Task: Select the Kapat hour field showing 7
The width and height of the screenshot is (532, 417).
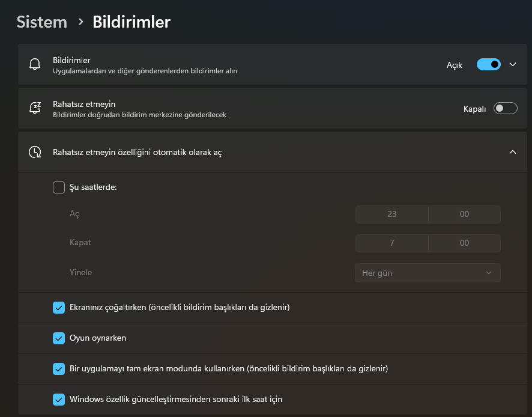Action: pyautogui.click(x=391, y=243)
